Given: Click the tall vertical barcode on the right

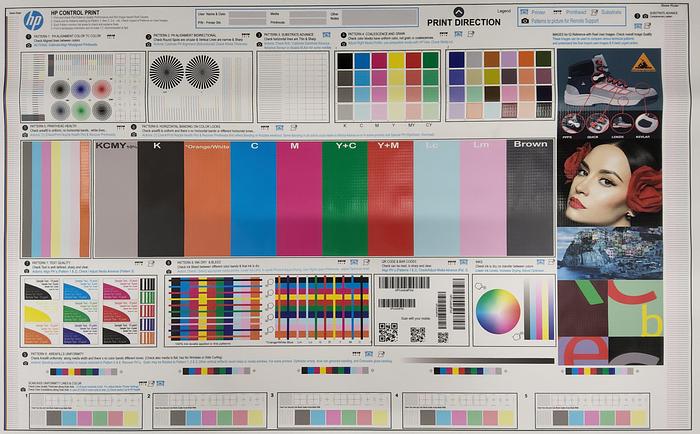Looking at the screenshot, I should click(458, 304).
